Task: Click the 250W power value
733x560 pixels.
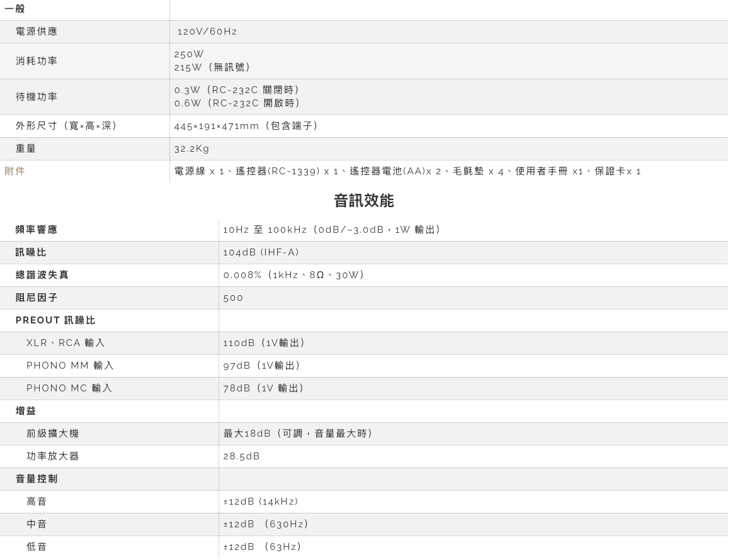Action: [x=188, y=54]
